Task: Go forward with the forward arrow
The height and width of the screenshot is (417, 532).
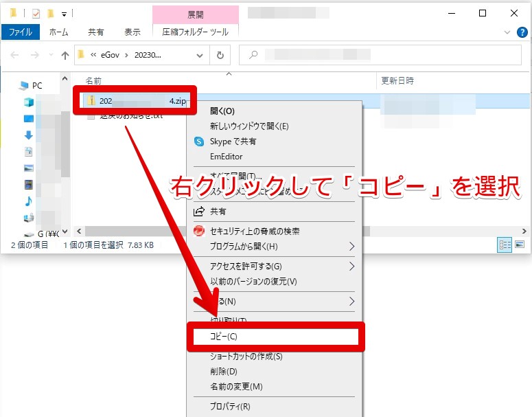Action: click(x=34, y=55)
